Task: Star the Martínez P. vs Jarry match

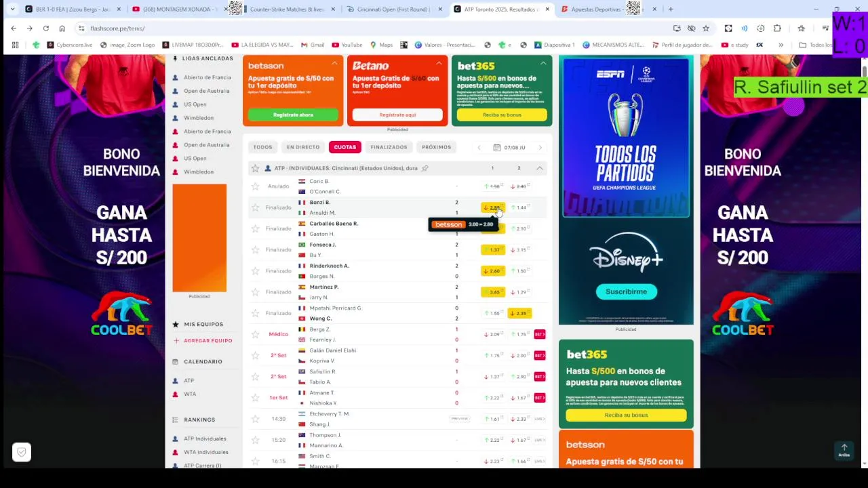Action: click(x=256, y=291)
